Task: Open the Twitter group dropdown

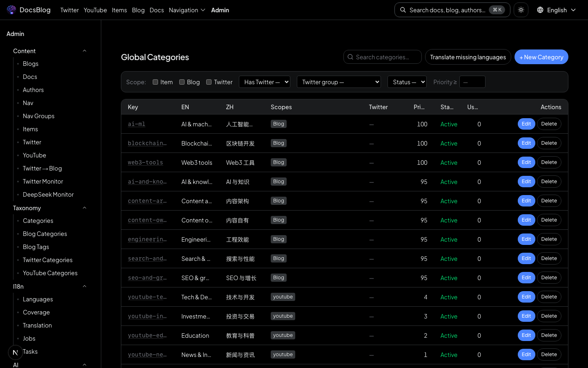Action: coord(339,82)
